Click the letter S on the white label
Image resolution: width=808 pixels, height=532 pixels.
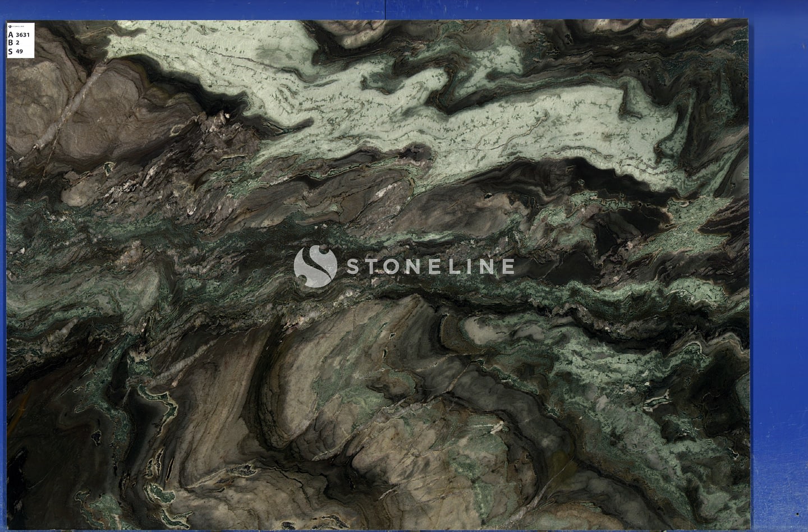(10, 51)
